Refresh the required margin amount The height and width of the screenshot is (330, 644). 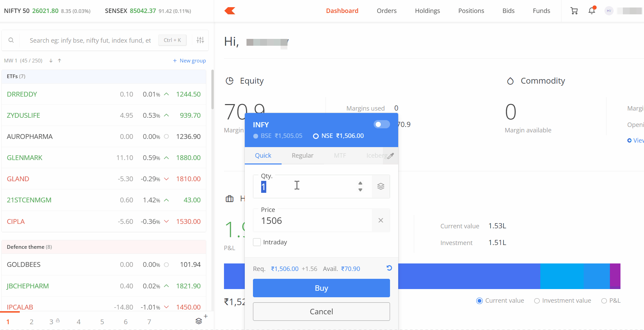pos(389,268)
